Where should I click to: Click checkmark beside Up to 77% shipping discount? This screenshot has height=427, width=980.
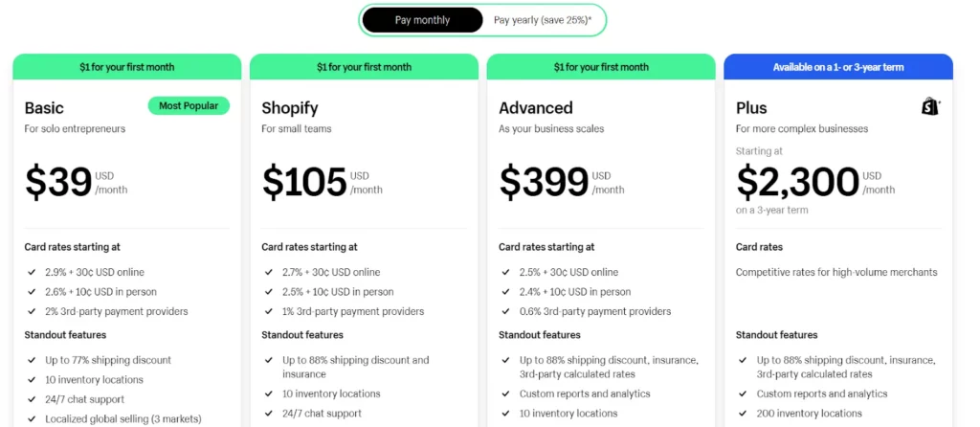(32, 360)
